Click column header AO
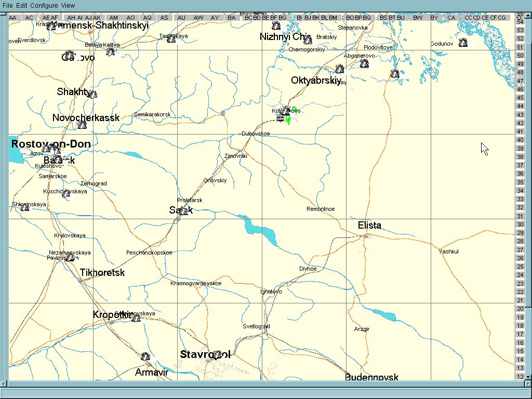This screenshot has width=532, height=399. coord(130,18)
